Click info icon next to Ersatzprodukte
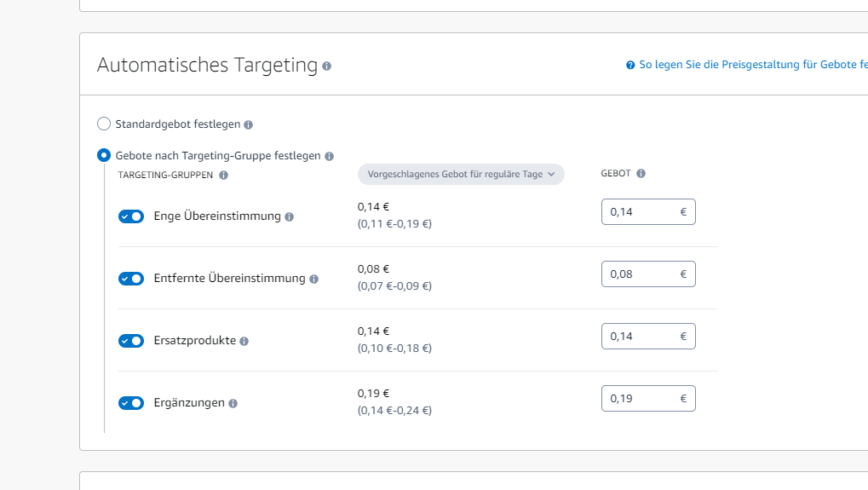 click(x=244, y=341)
